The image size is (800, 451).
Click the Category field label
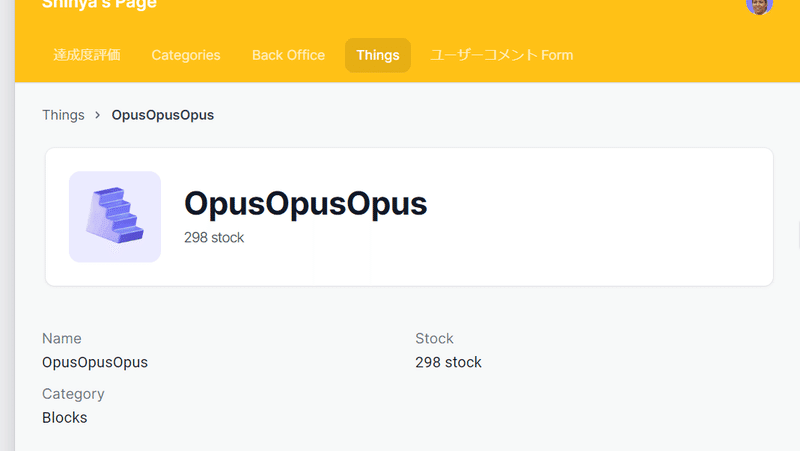click(73, 394)
